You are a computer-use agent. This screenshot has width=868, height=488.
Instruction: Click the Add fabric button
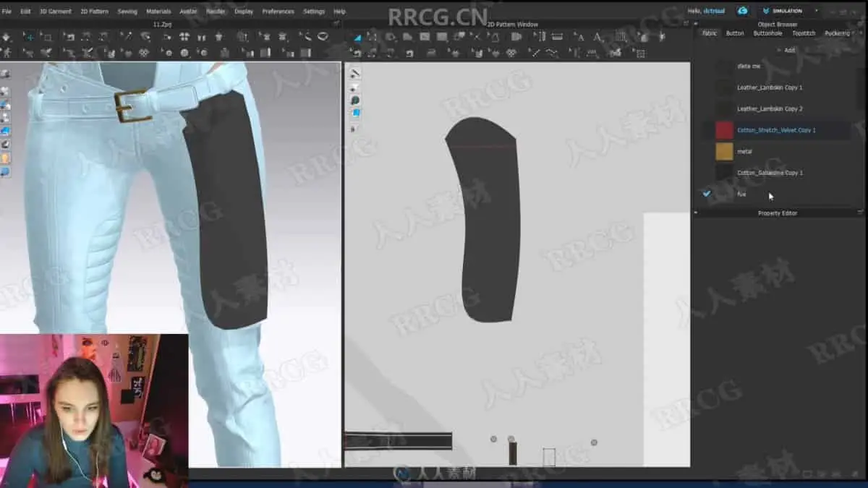(787, 51)
